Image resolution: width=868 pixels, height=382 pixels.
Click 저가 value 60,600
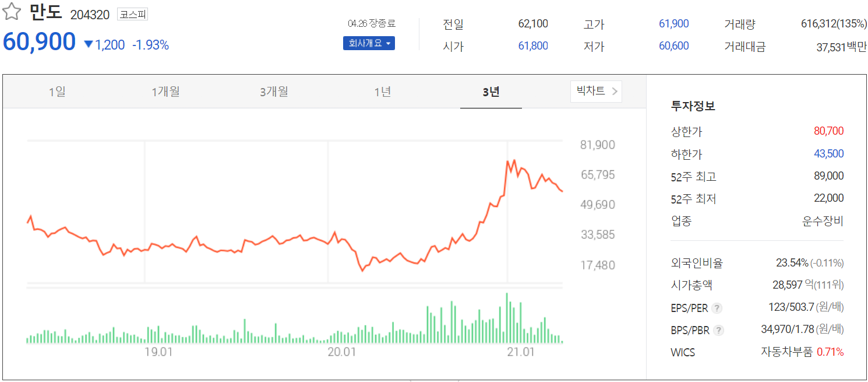[674, 45]
